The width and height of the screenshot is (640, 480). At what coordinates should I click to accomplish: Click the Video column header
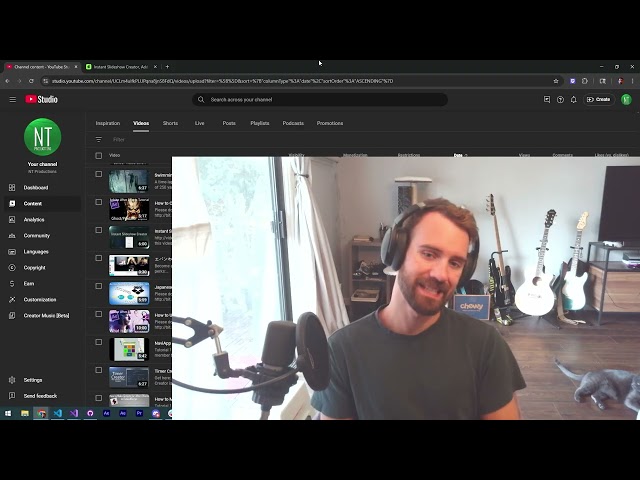coord(114,156)
